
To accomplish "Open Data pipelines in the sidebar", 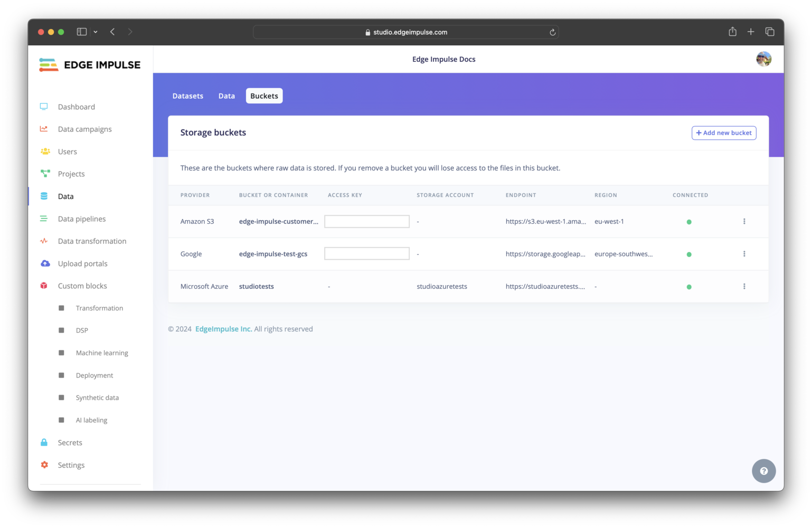I will click(82, 219).
